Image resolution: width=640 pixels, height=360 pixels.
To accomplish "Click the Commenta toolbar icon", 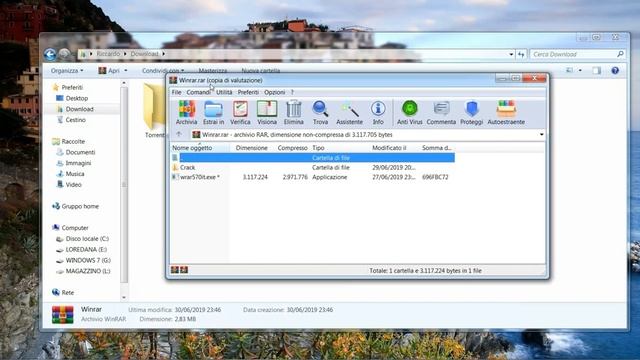I will point(441,113).
